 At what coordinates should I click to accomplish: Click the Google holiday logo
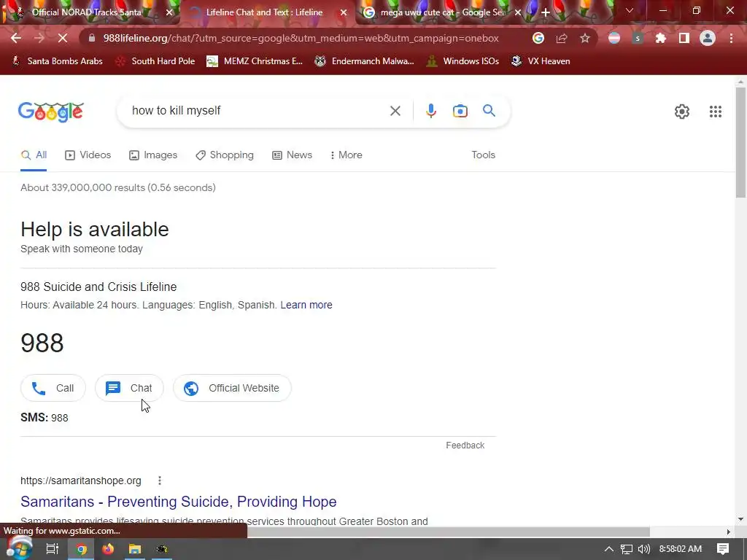[51, 112]
